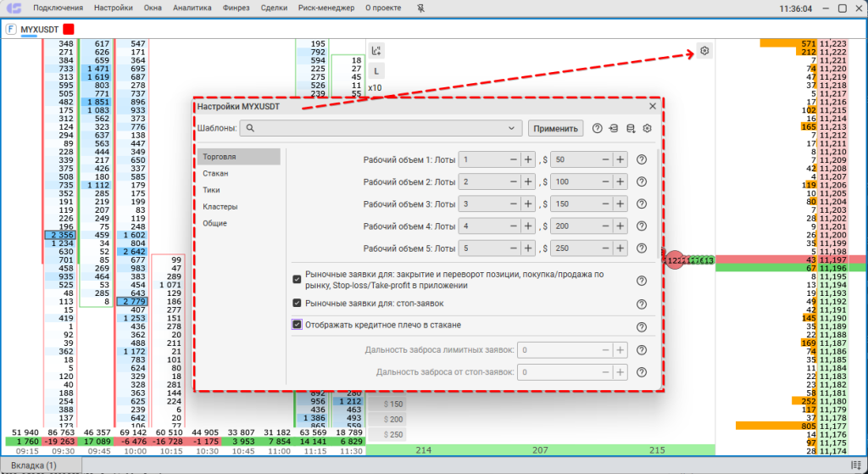Screen dimensions: 868x474
Task: Uncheck market orders for stop orders
Action: pyautogui.click(x=297, y=303)
